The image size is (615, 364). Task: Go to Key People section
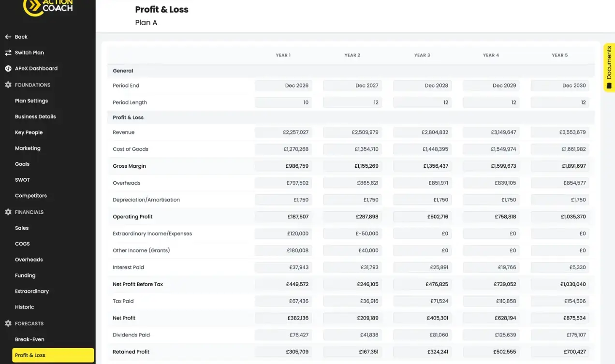[29, 132]
